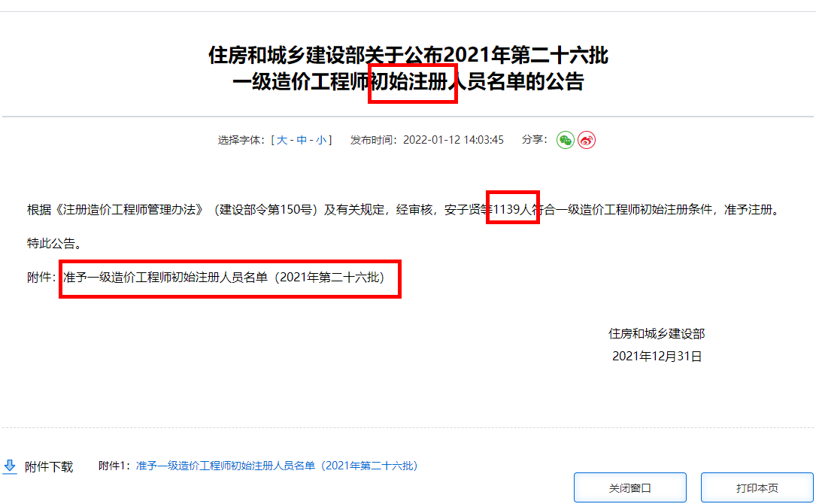The height and width of the screenshot is (504, 816).
Task: Click the attachment name in the body text
Action: (223, 278)
